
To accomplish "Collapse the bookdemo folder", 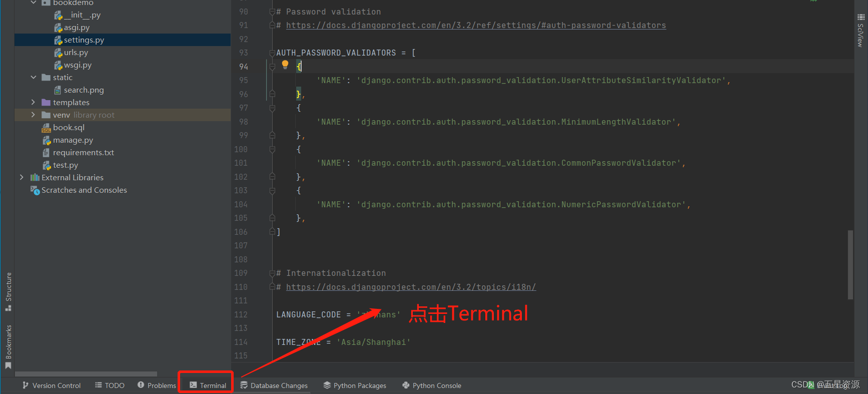I will pos(34,3).
